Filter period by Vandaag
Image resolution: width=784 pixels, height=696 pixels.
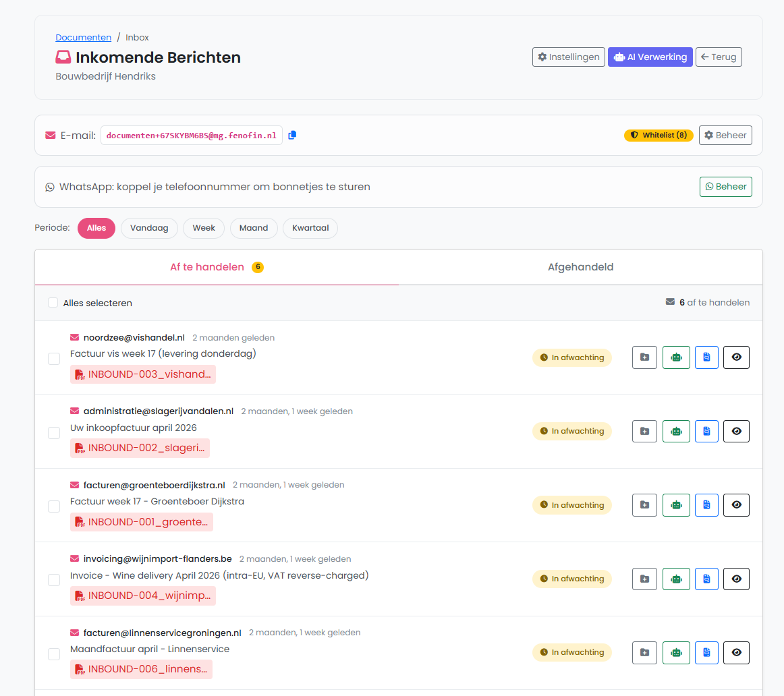coord(149,228)
